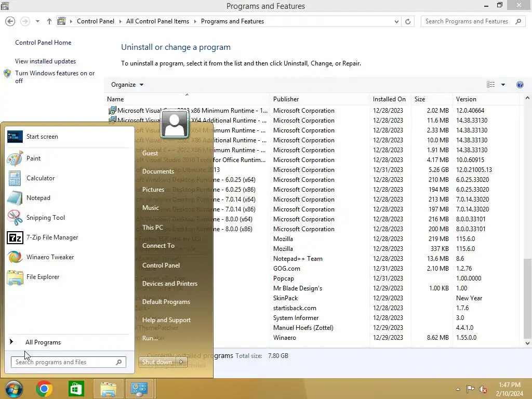Expand the All Control Panel Items breadcrumb arrow
The height and width of the screenshot is (399, 532).
[195, 21]
